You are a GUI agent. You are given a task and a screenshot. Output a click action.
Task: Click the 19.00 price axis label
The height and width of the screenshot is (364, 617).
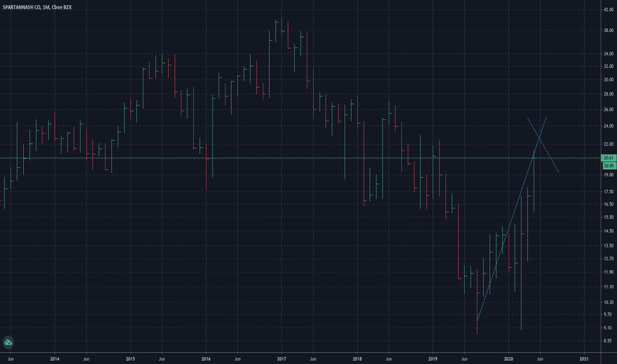tap(608, 175)
